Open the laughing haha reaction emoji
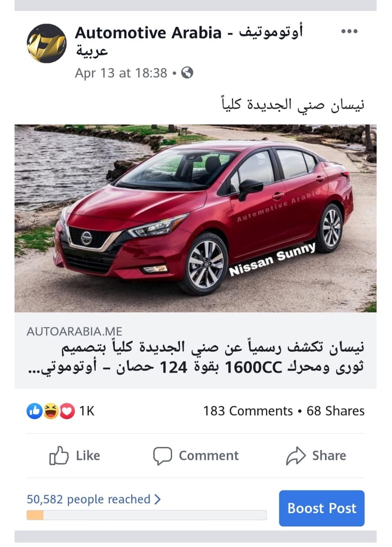392x547 pixels. (51, 411)
